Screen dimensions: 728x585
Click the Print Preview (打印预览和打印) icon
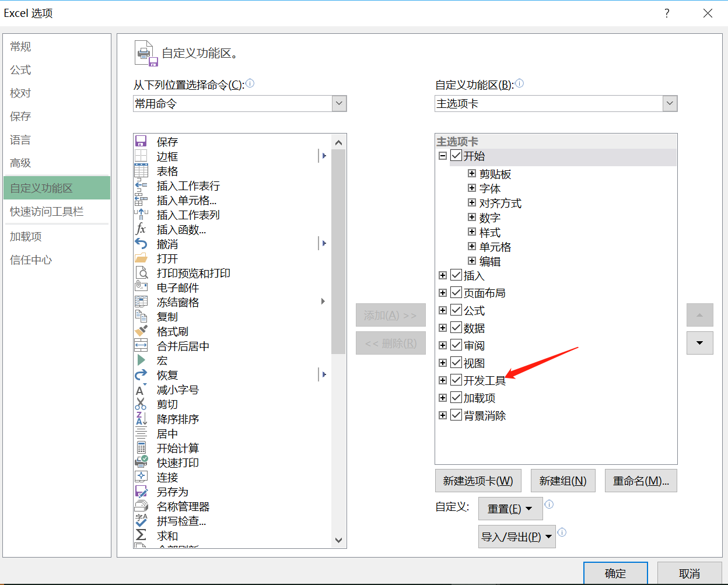tap(141, 272)
